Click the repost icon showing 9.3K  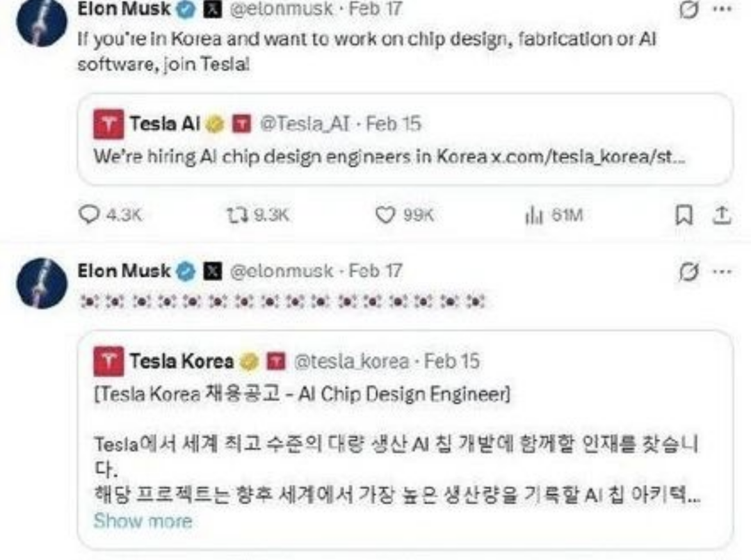(233, 216)
